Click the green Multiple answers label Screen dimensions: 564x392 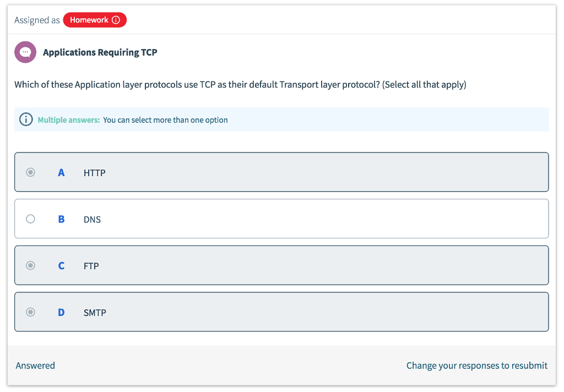coord(68,120)
